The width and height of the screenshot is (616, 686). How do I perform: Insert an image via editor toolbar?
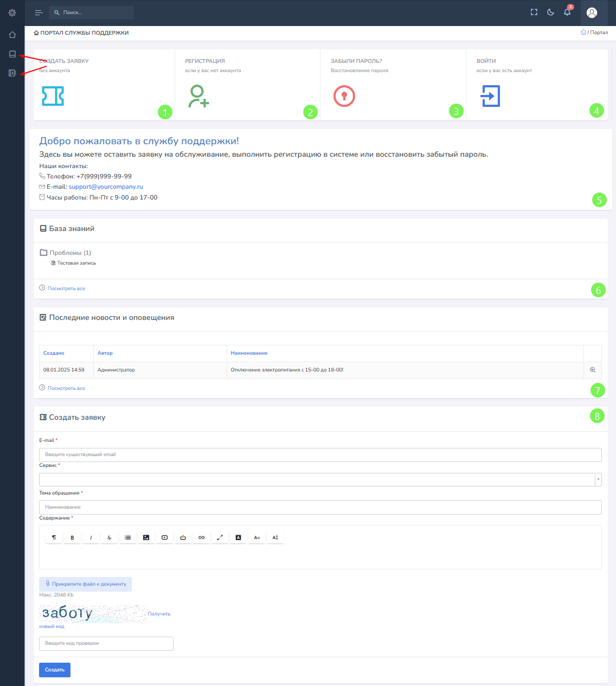tap(146, 537)
